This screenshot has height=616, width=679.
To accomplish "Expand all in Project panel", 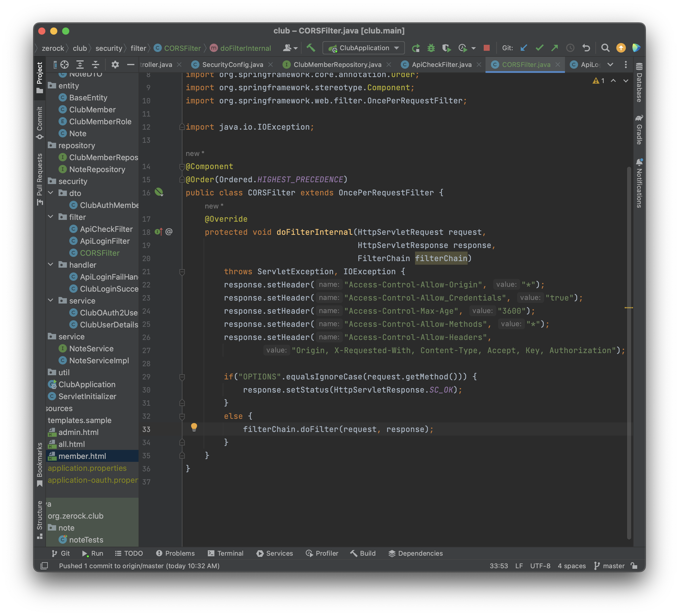I will click(x=80, y=64).
